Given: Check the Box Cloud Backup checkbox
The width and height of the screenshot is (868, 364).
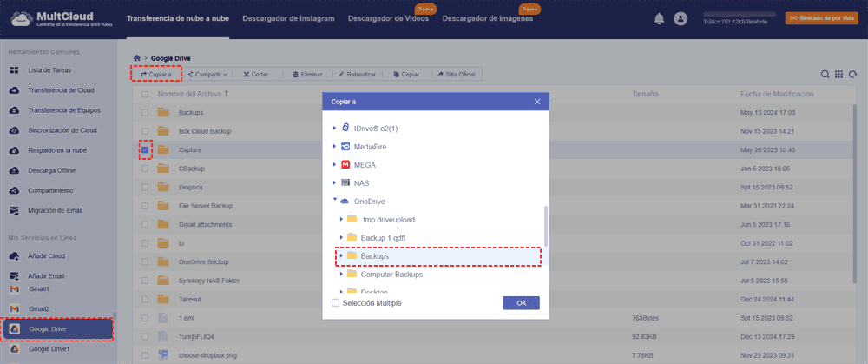Looking at the screenshot, I should [x=145, y=131].
